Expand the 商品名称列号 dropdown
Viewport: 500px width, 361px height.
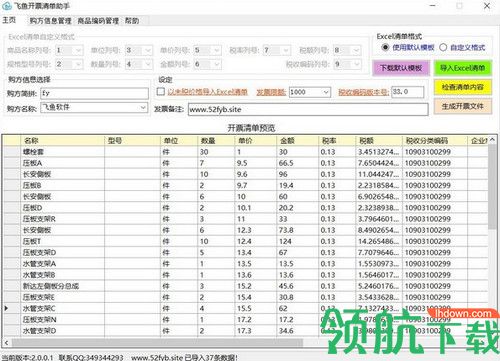pyautogui.click(x=78, y=50)
